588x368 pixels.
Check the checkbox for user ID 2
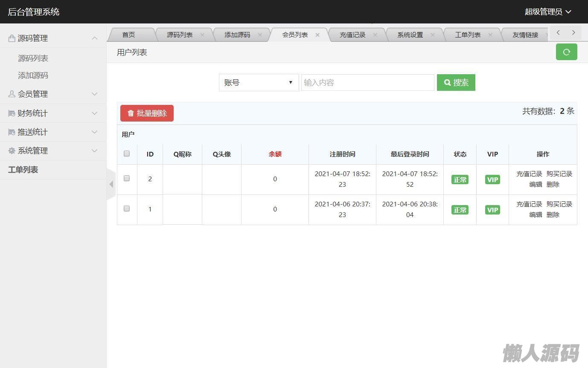(127, 178)
